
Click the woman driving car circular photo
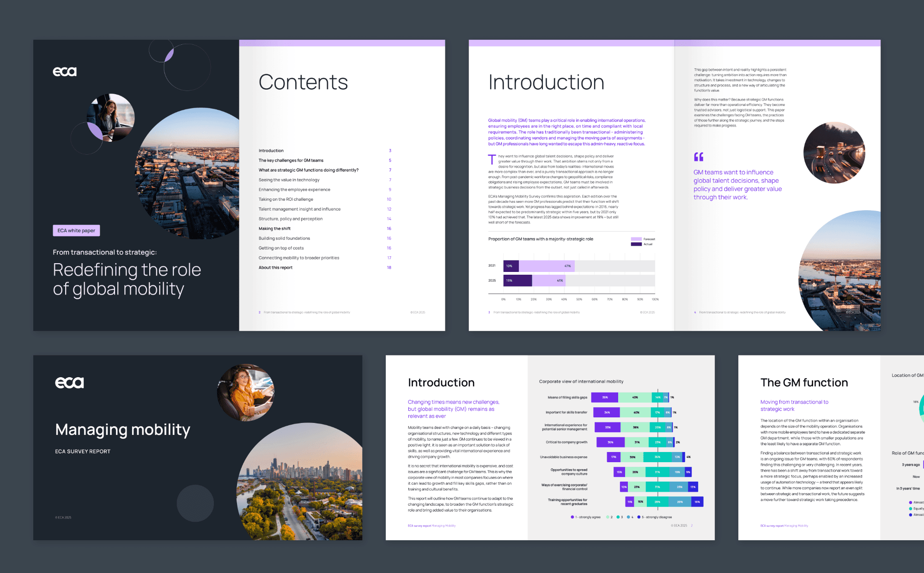246,392
